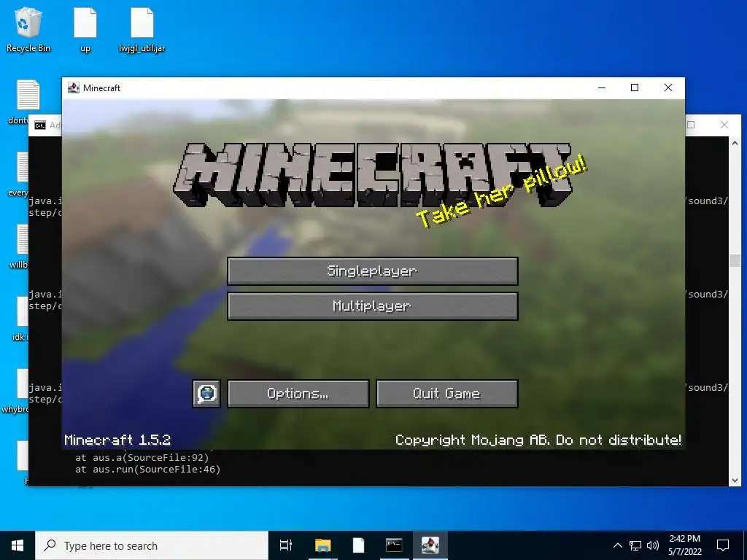
Task: Open the network status tray icon
Action: 635,545
